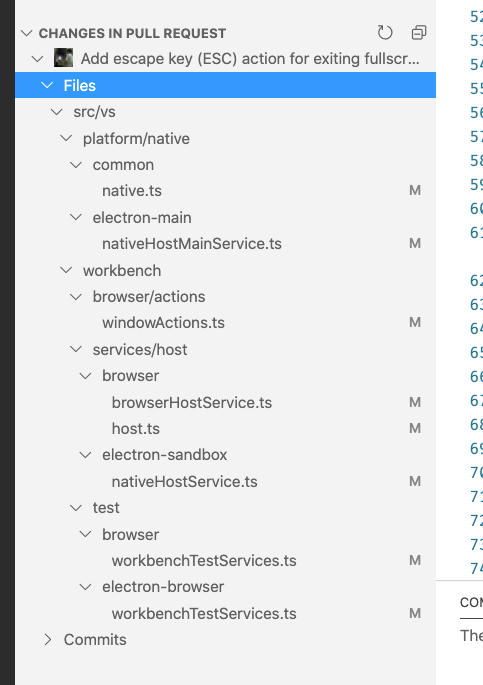Open browserHostService.ts file

coord(192,402)
